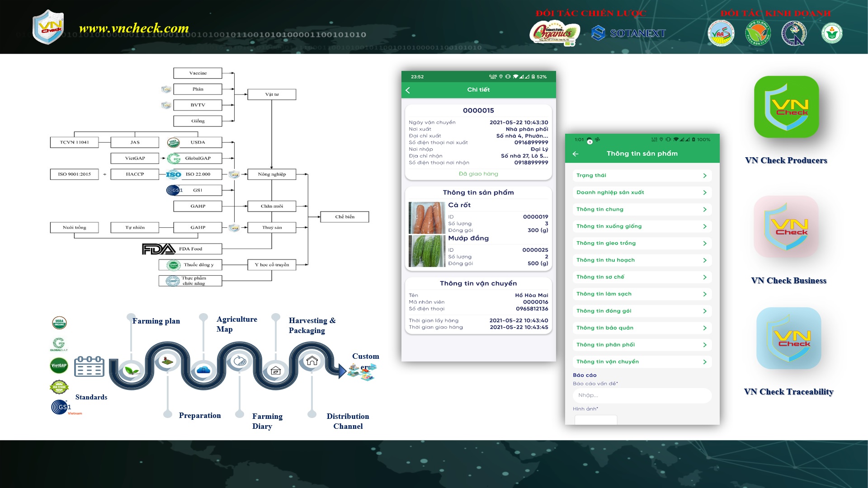Click the Y học cổ truyền box
This screenshot has height=488, width=868.
tap(272, 265)
